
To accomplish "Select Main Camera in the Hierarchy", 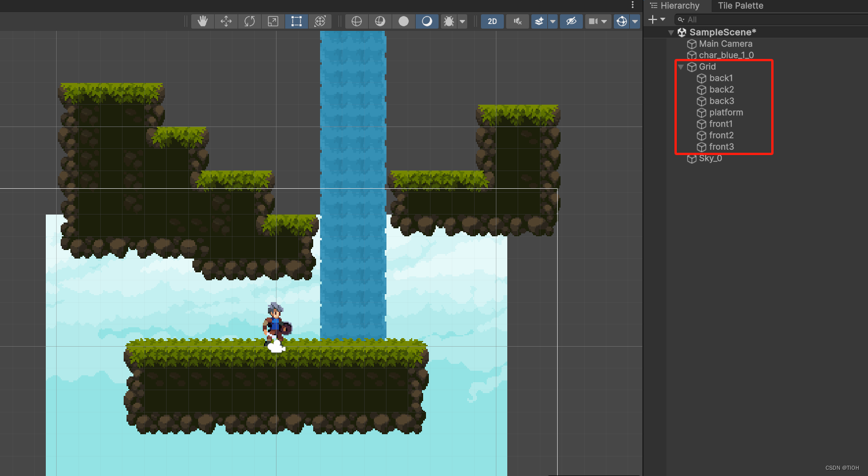I will tap(725, 43).
